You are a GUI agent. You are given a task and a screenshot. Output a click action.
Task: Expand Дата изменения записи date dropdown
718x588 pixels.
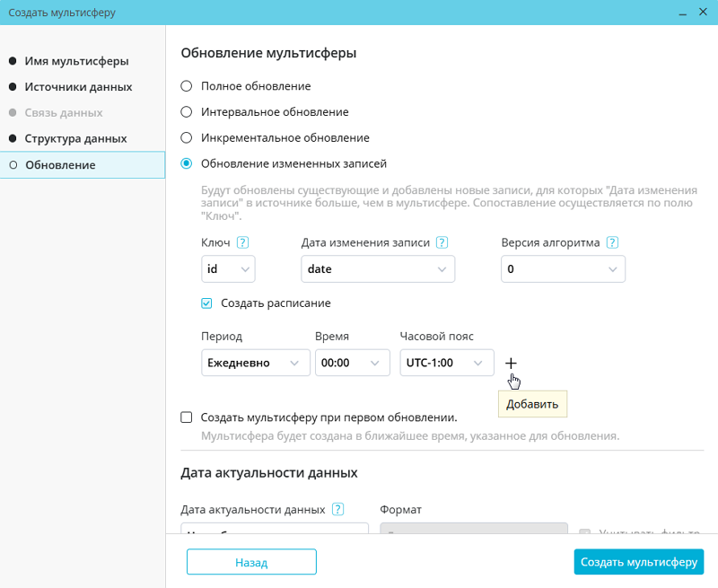point(378,269)
